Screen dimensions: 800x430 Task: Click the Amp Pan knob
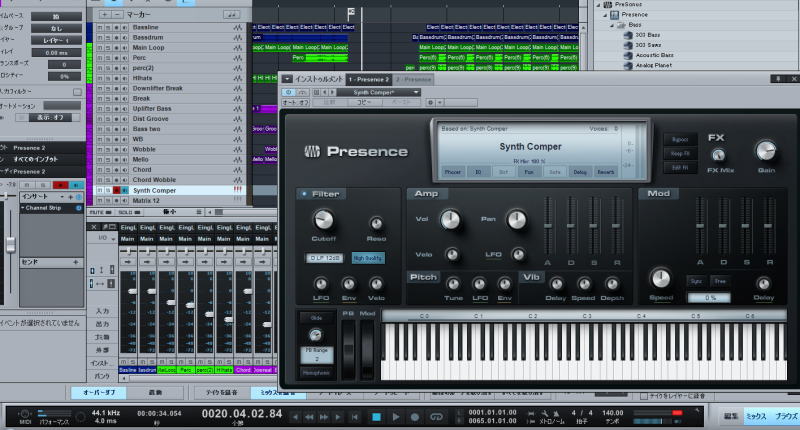click(517, 220)
